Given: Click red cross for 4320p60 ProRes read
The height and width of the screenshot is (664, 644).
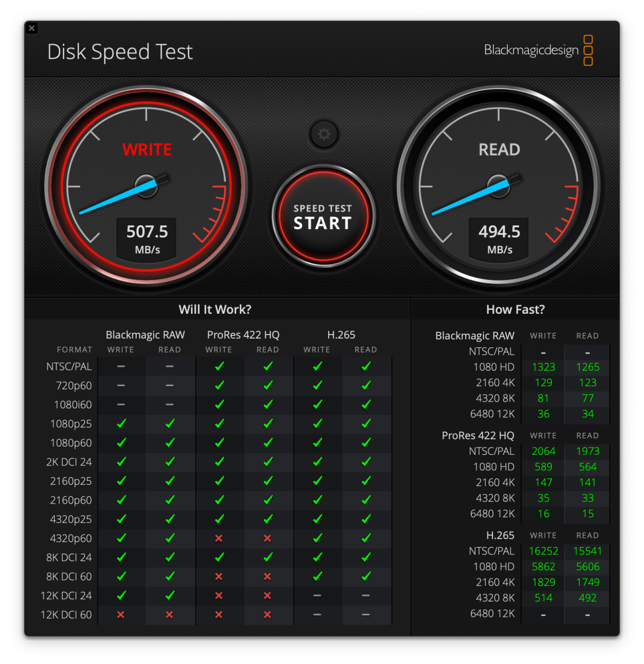Looking at the screenshot, I should [268, 538].
